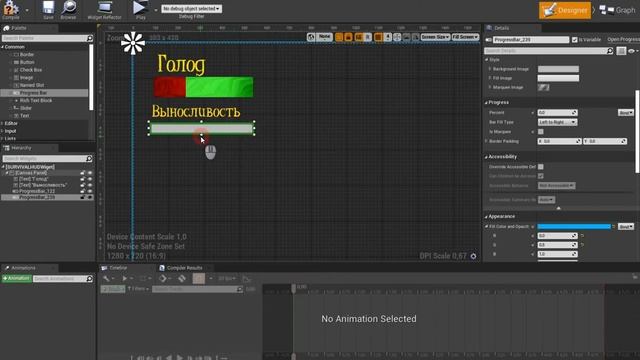Select Border in the palette
Screen dimensions: 640x360
(27, 55)
